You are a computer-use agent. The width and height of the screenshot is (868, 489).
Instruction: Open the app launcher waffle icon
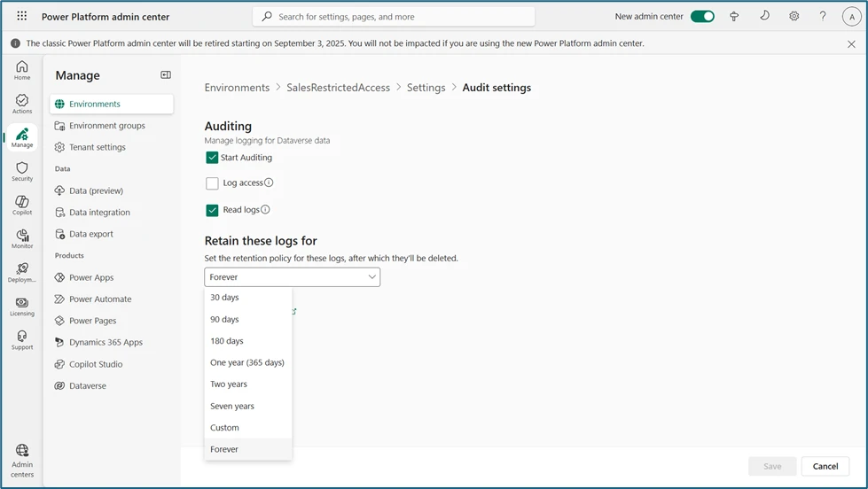22,16
